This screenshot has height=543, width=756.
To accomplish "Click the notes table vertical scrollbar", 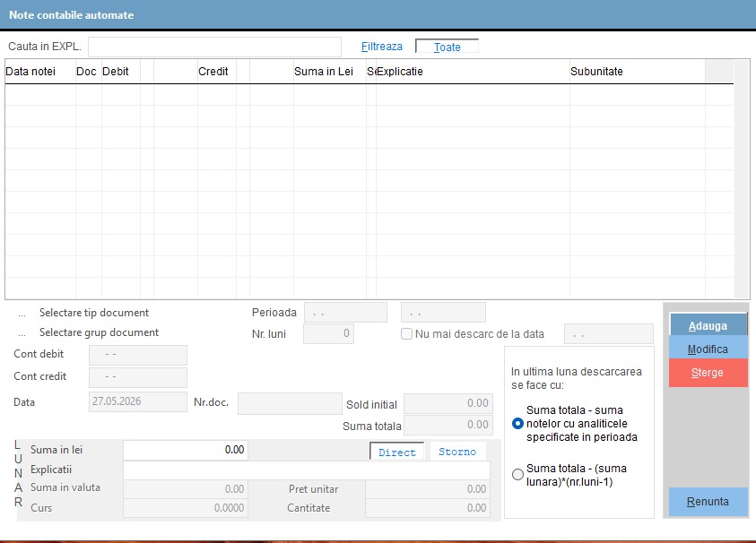I will point(742,179).
